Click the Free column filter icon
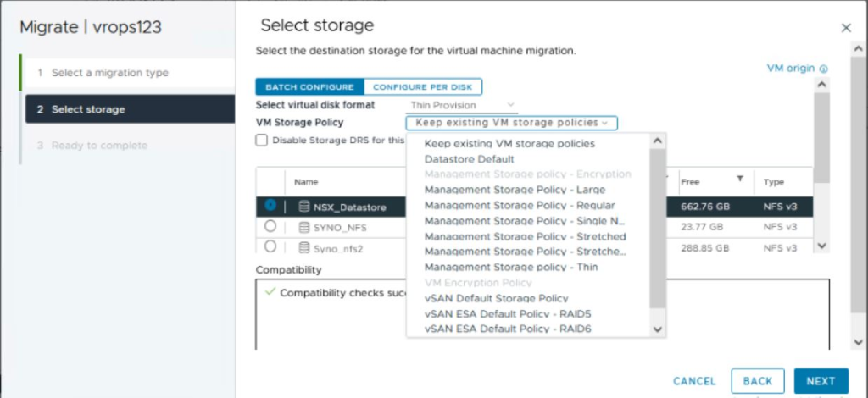868x398 pixels. pyautogui.click(x=739, y=179)
